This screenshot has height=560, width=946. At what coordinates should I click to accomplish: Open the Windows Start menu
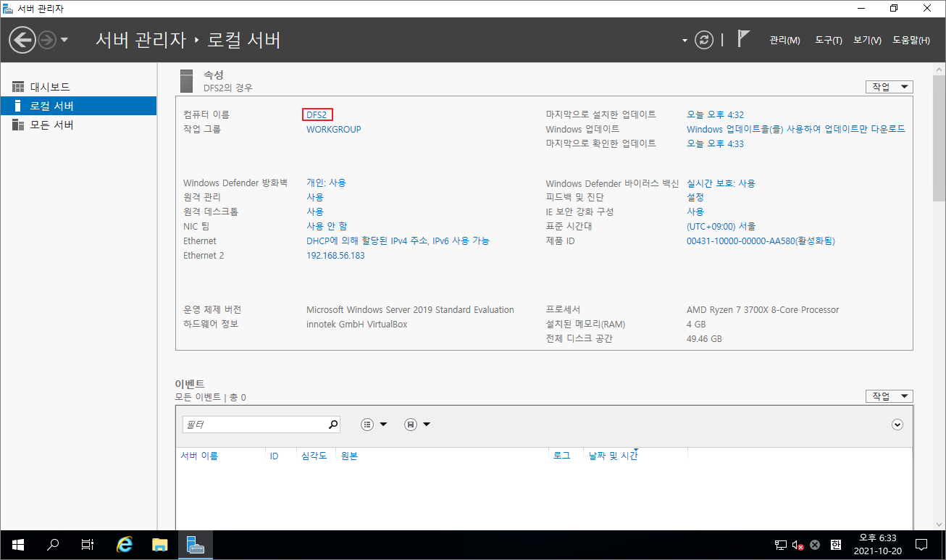tap(17, 545)
